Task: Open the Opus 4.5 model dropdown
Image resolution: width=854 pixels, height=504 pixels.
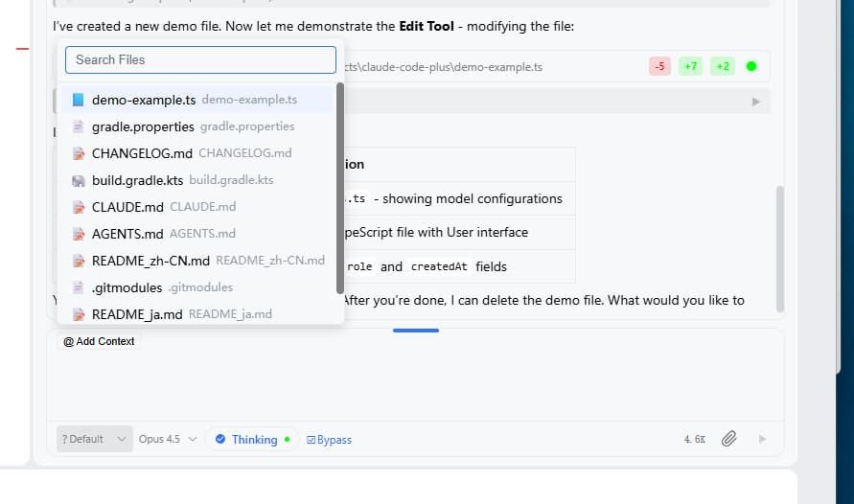Action: pyautogui.click(x=168, y=439)
